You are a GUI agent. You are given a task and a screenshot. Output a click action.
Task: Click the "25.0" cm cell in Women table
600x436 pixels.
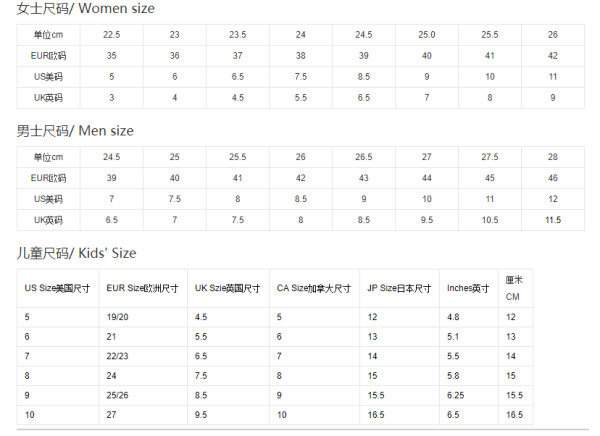pos(427,35)
